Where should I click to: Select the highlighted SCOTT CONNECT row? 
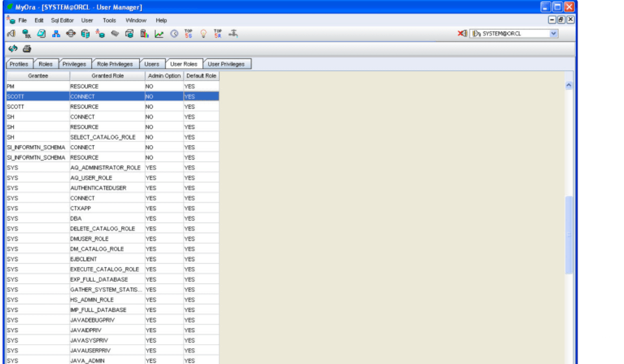tap(113, 96)
